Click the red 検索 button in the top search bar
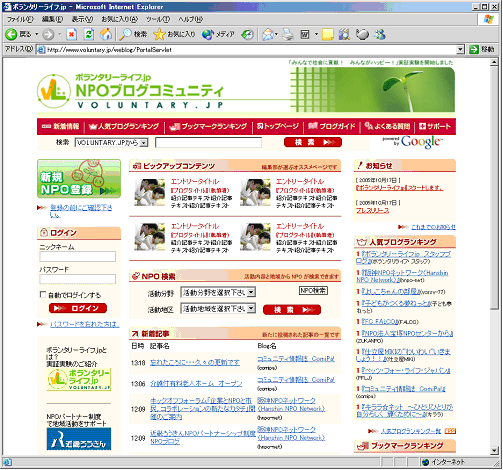Viewport: 503px width, 470px height. pyautogui.click(x=313, y=142)
